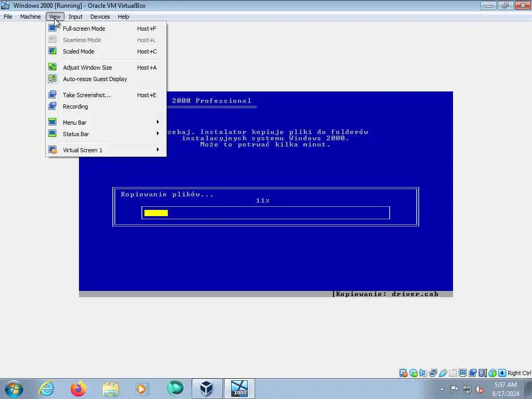The height and width of the screenshot is (399, 532).
Task: Open Windows Explorer folder taskbar icon
Action: tap(111, 389)
